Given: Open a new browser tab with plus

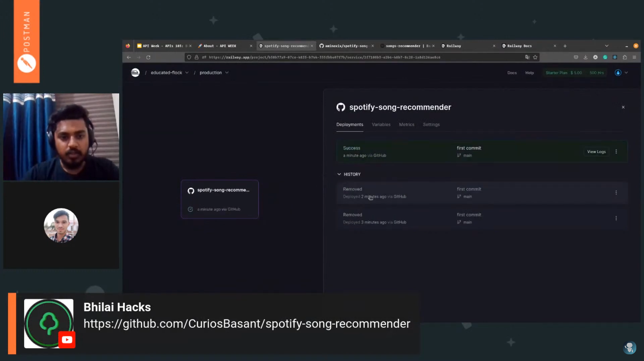Looking at the screenshot, I should pos(565,46).
